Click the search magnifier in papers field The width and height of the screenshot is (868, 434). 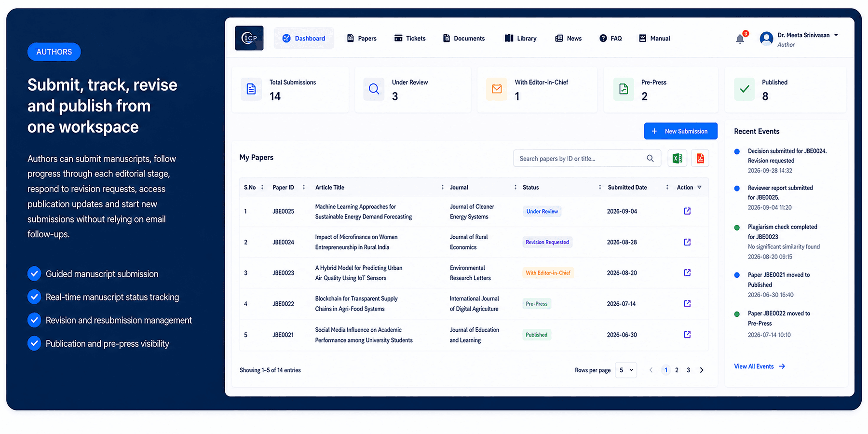point(650,158)
